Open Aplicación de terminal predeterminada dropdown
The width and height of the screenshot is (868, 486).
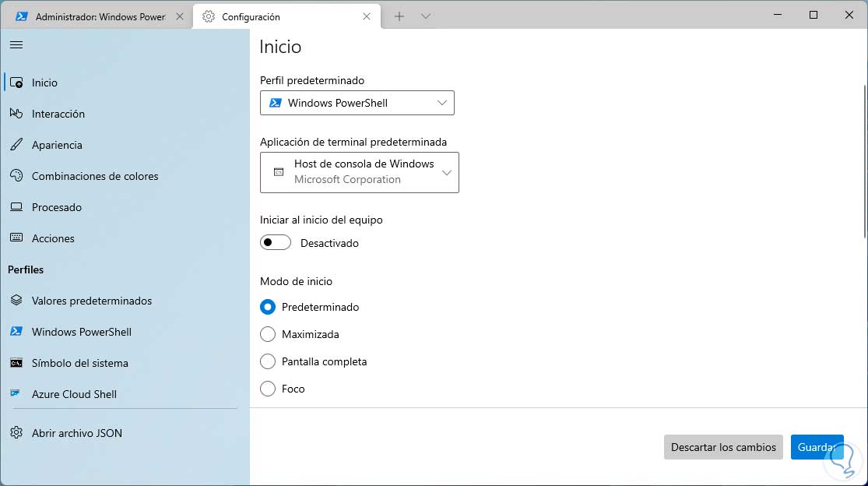pyautogui.click(x=360, y=172)
